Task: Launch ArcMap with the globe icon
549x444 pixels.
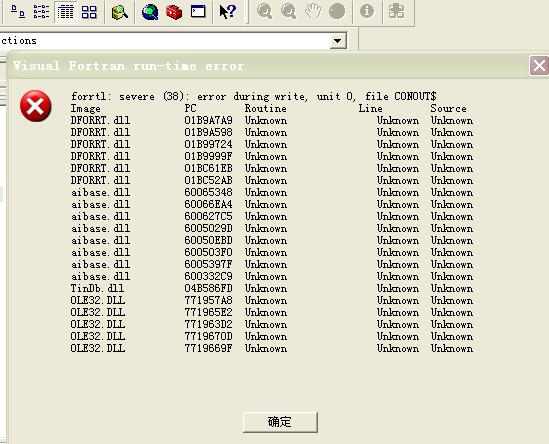Action: tap(150, 12)
